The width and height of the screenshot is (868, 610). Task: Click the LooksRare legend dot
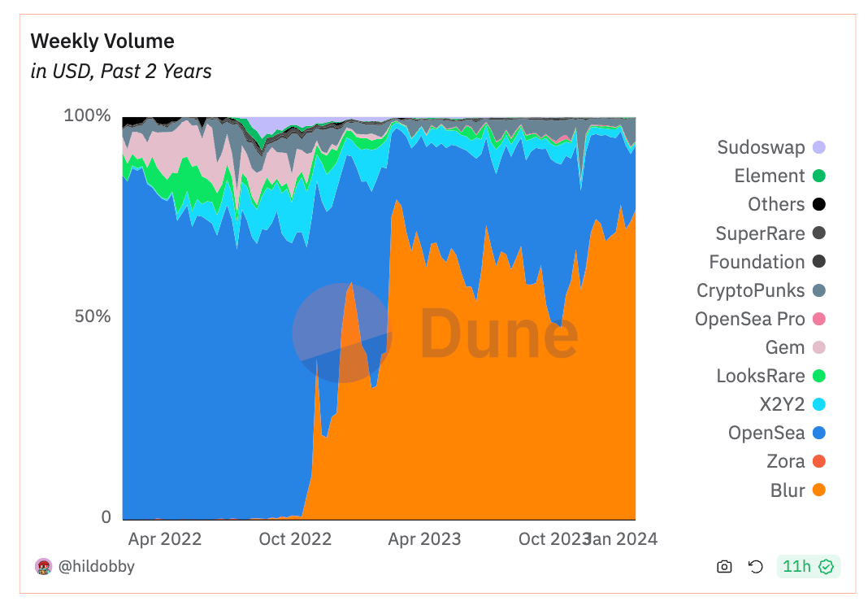coord(818,376)
